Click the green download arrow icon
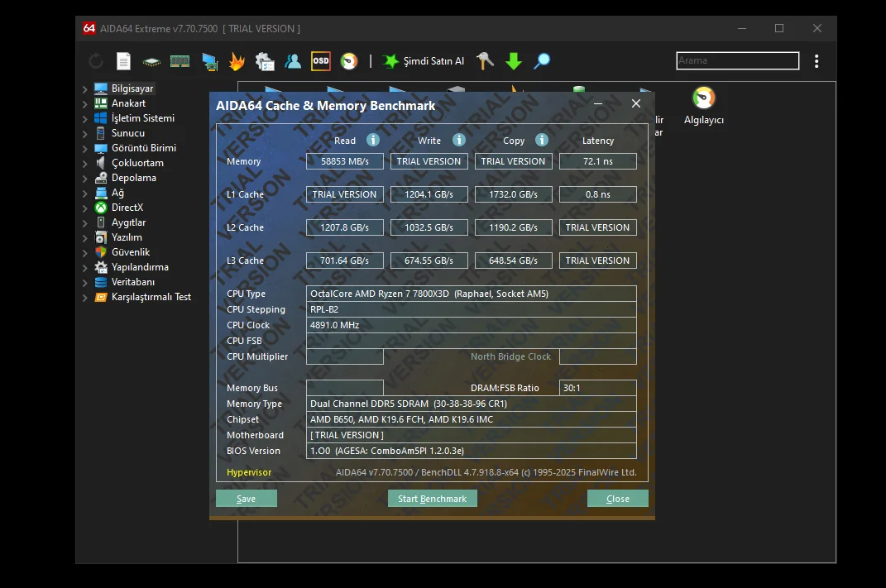 [x=514, y=61]
